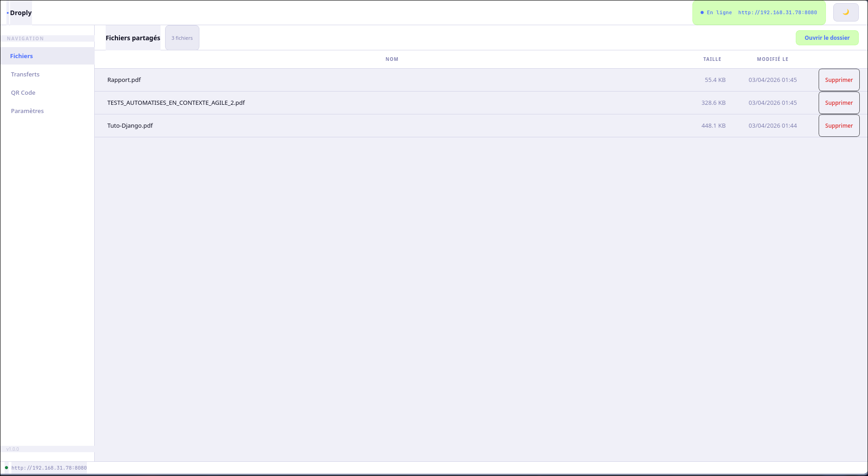Click the Ouvrir le dossier button
The height and width of the screenshot is (476, 868).
[827, 38]
